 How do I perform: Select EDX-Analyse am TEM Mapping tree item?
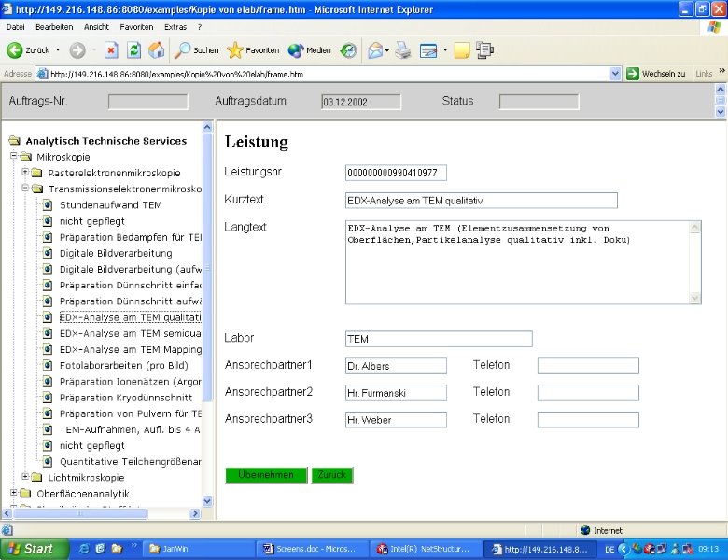pyautogui.click(x=131, y=349)
